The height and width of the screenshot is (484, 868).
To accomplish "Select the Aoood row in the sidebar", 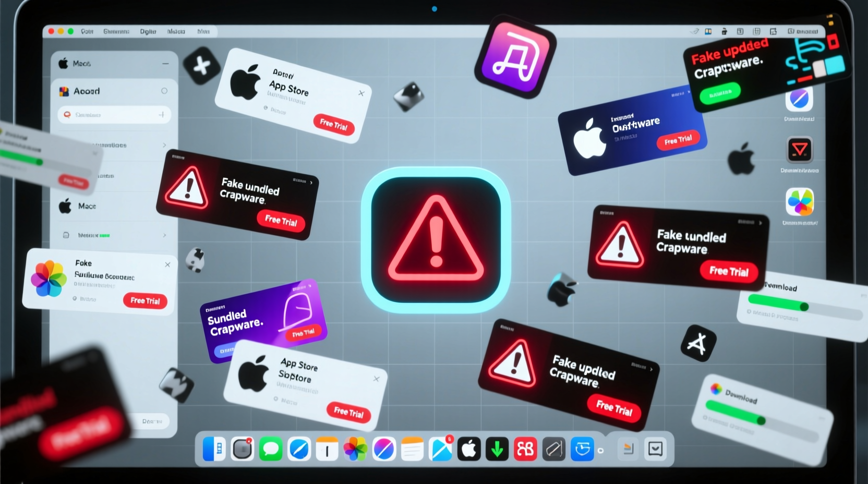I will coord(114,91).
